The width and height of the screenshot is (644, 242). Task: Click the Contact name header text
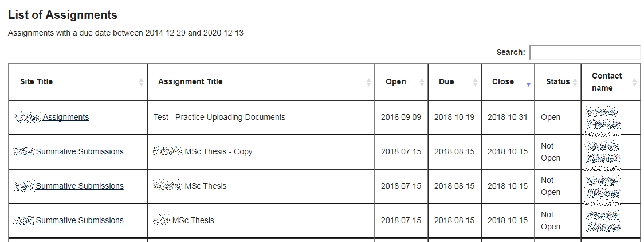point(606,82)
